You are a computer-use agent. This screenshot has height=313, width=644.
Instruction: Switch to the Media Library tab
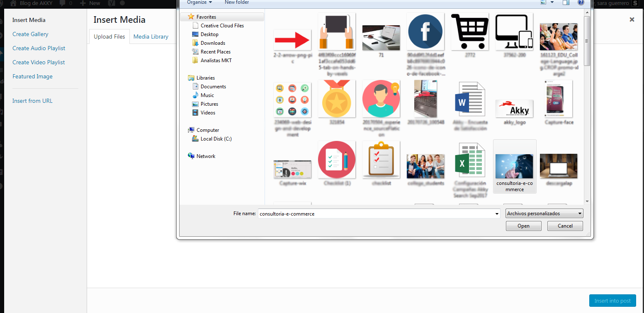tap(151, 36)
